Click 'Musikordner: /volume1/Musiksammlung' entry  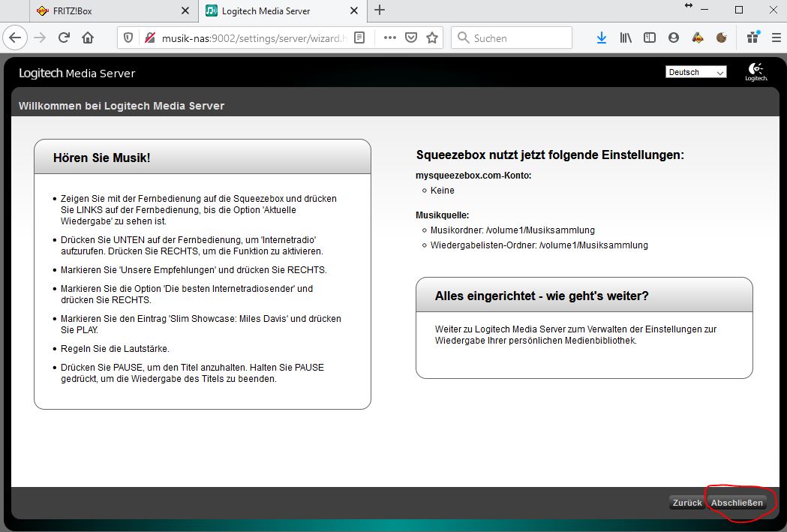tap(512, 230)
